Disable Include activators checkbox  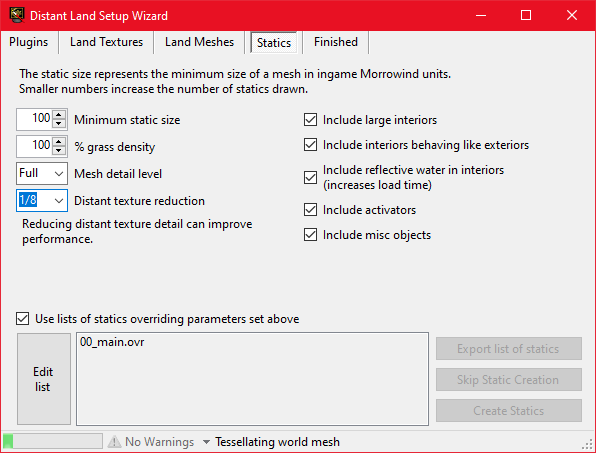pyautogui.click(x=311, y=209)
